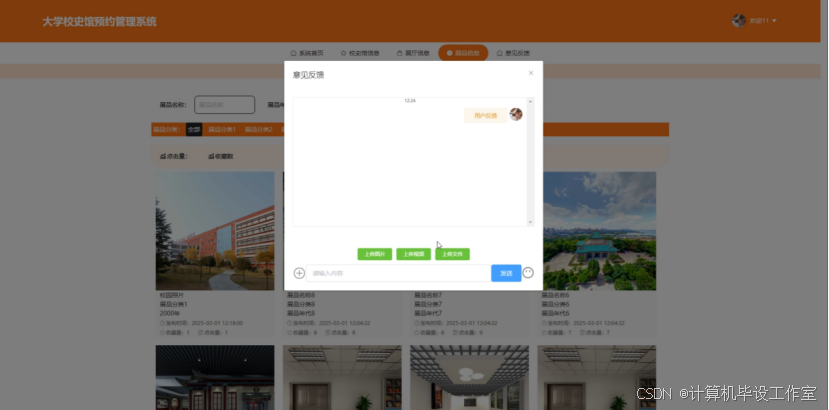829x410 pixels.
Task: Open the 校史馆信息 nav tab
Action: (360, 53)
